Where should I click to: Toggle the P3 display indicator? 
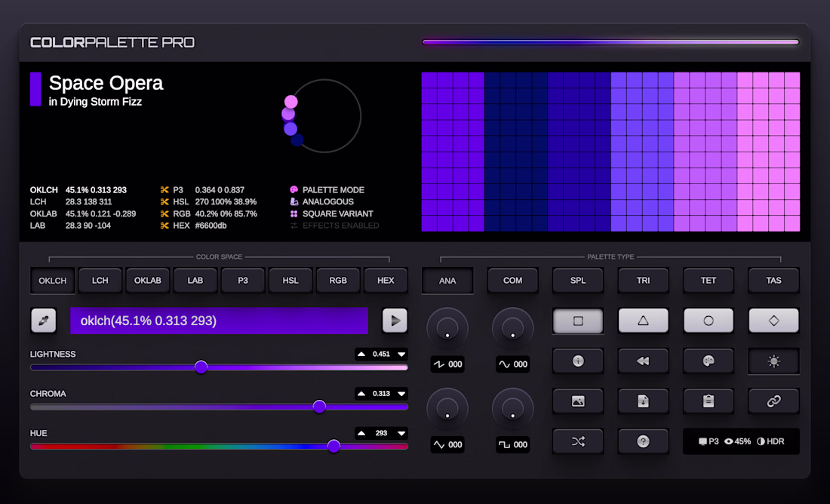point(709,441)
